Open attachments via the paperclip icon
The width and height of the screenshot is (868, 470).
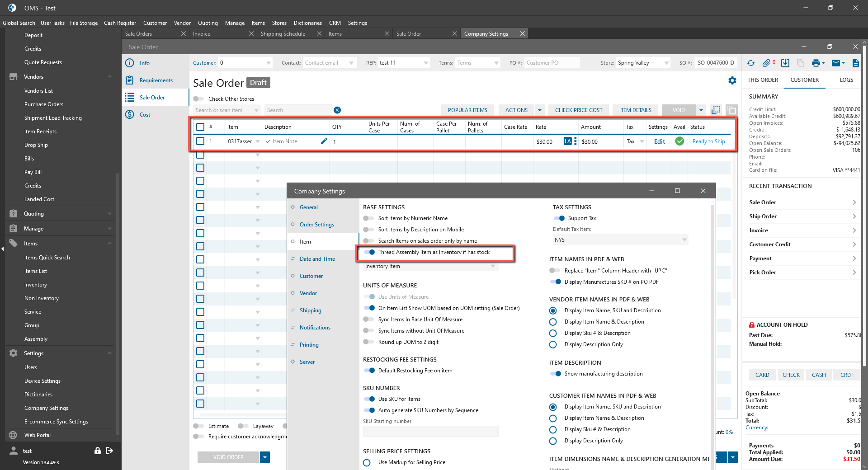click(766, 63)
